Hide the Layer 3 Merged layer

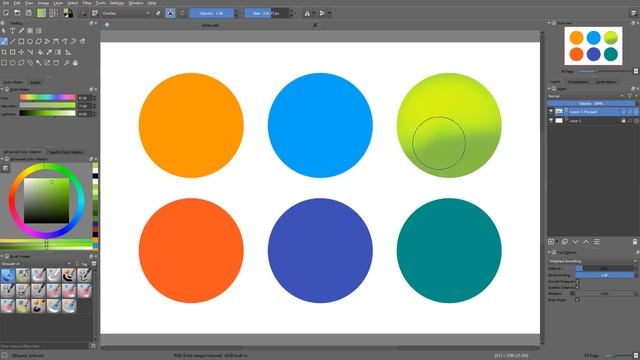pos(551,111)
